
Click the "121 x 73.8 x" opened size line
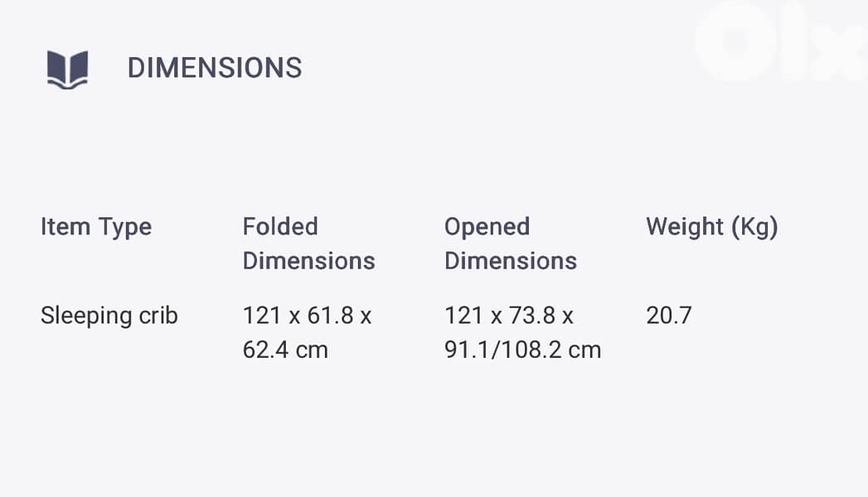click(509, 316)
